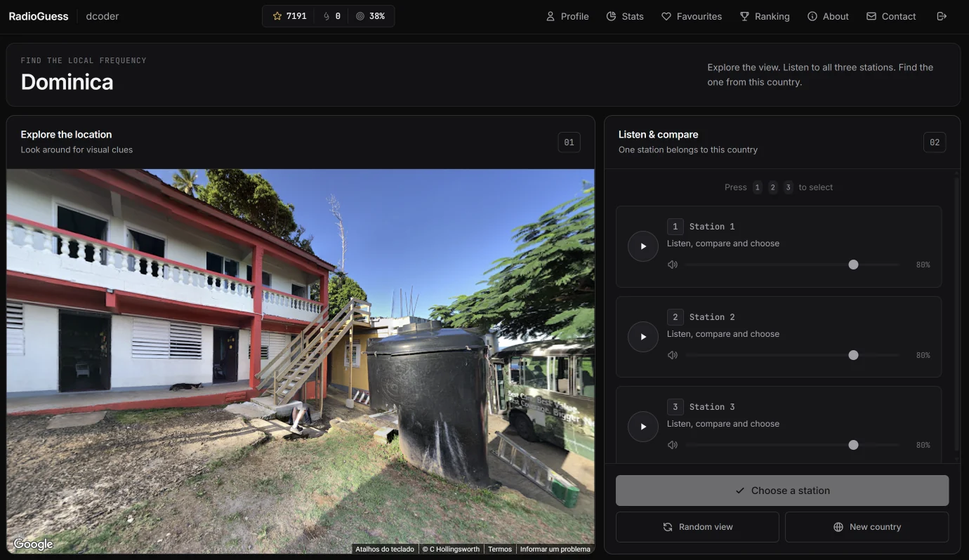Mute Station 3 speaker icon
The image size is (969, 560).
point(673,445)
